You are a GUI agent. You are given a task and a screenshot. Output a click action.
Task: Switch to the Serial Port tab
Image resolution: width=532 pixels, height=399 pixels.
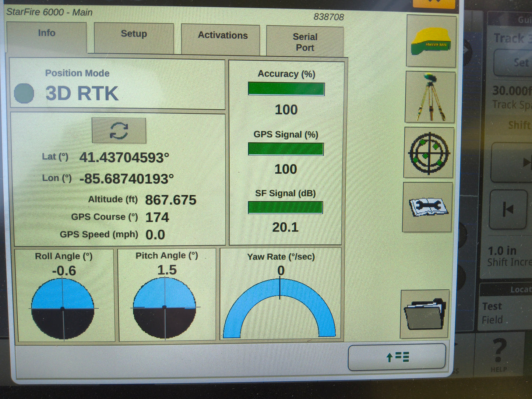coord(305,41)
